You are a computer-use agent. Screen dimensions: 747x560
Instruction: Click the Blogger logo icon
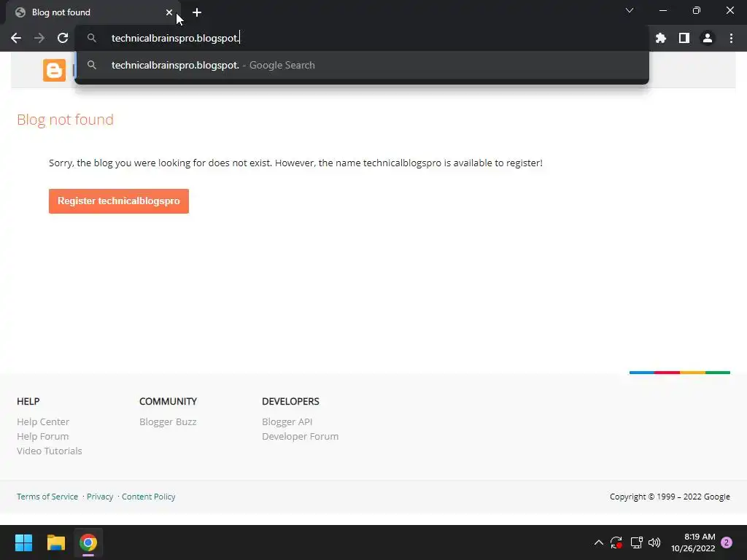point(54,71)
